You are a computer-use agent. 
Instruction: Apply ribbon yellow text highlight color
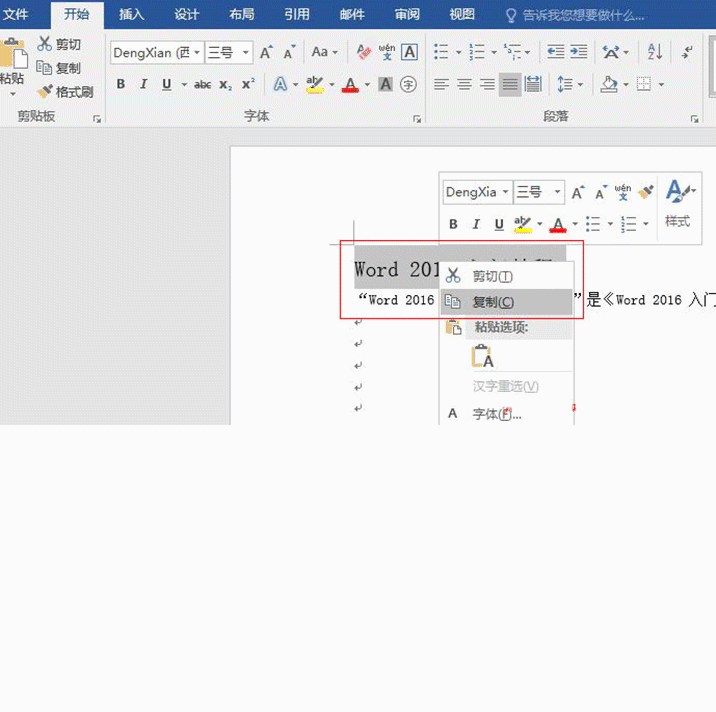(315, 84)
